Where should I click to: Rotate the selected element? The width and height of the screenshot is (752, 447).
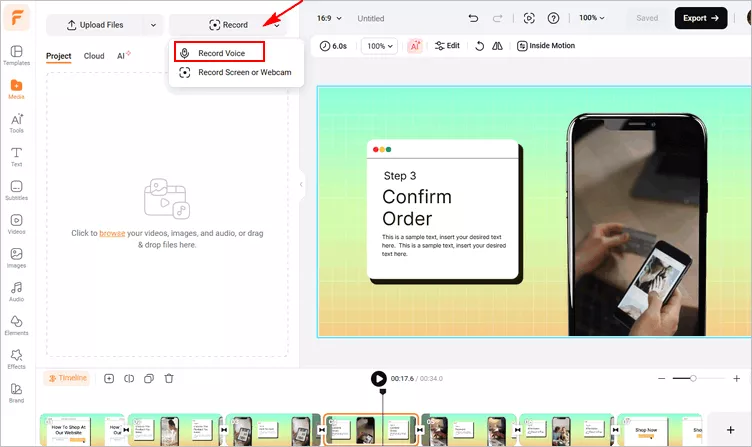point(479,46)
